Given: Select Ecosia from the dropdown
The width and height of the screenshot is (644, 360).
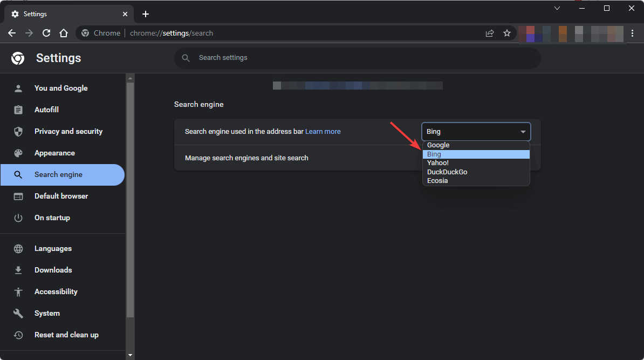Looking at the screenshot, I should coord(476,181).
